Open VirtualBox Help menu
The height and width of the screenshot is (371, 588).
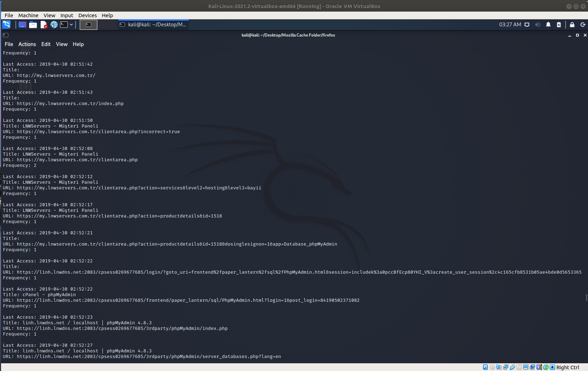107,15
